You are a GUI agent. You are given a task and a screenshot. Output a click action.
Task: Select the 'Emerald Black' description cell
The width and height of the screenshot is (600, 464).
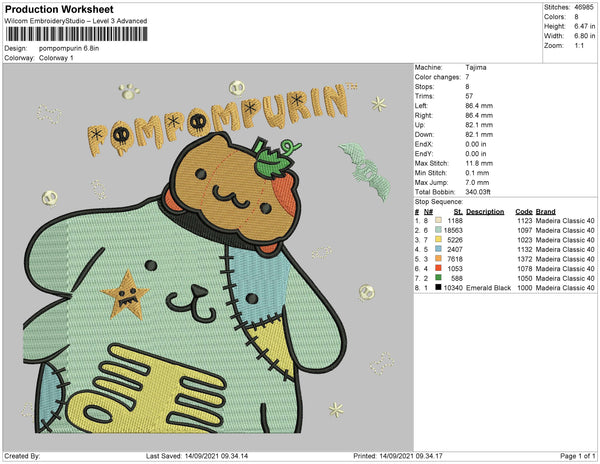488,288
